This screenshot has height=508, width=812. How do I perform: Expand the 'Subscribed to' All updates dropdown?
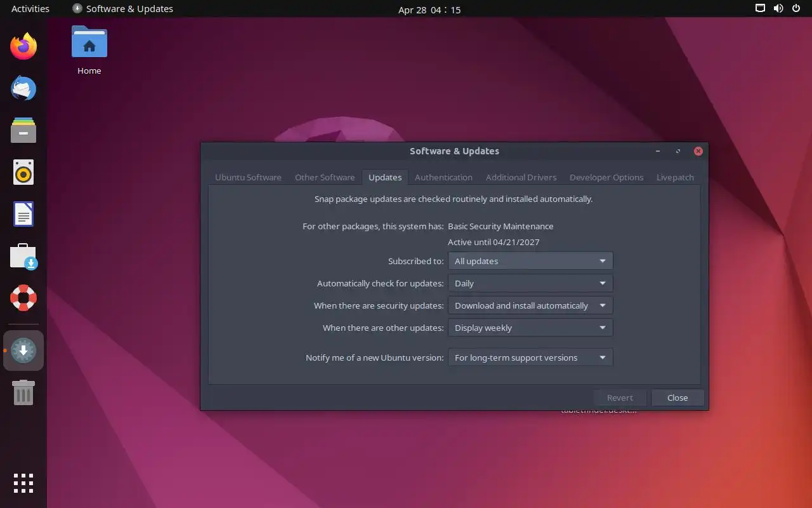click(530, 261)
